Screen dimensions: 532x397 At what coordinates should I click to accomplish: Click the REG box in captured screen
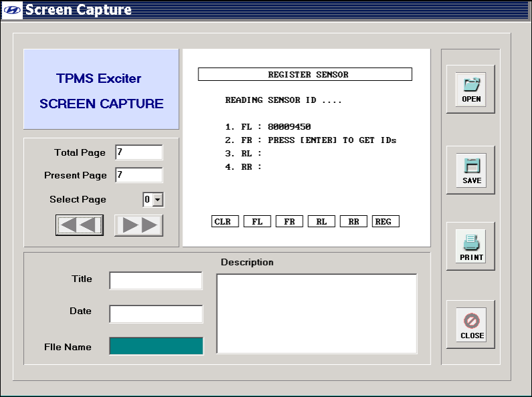click(386, 221)
